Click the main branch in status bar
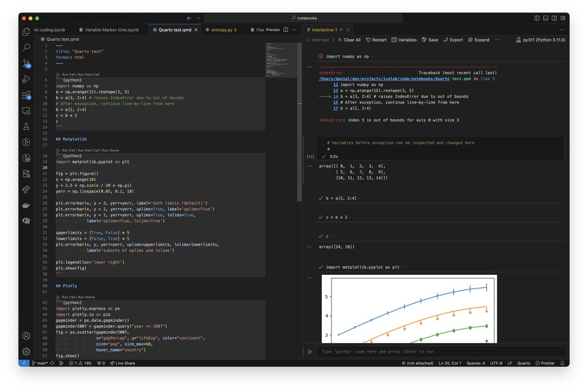The width and height of the screenshot is (588, 391). point(40,363)
